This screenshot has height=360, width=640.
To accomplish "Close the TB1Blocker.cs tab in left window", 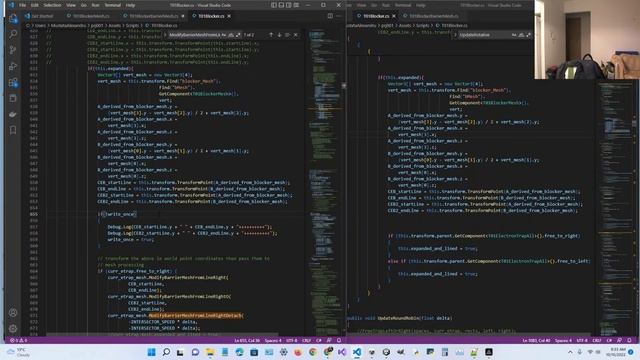I will [x=229, y=16].
